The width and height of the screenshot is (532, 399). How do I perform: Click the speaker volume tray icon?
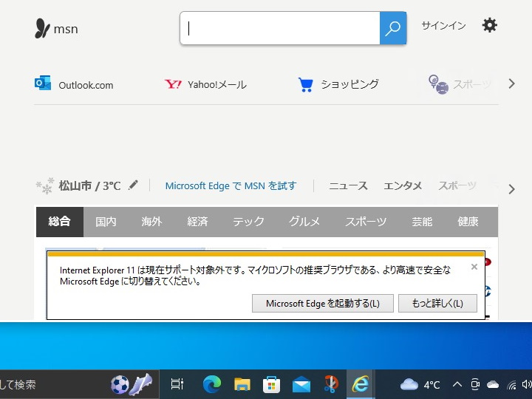coord(527,384)
